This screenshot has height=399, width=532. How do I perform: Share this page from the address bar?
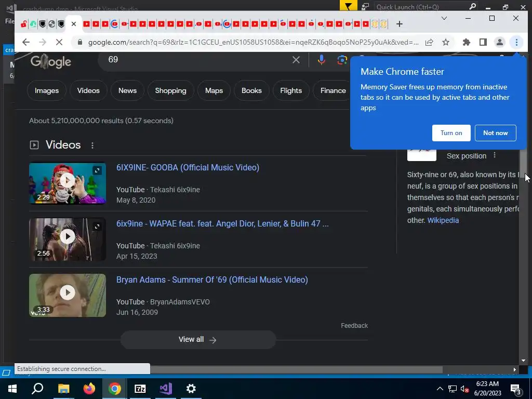429,42
